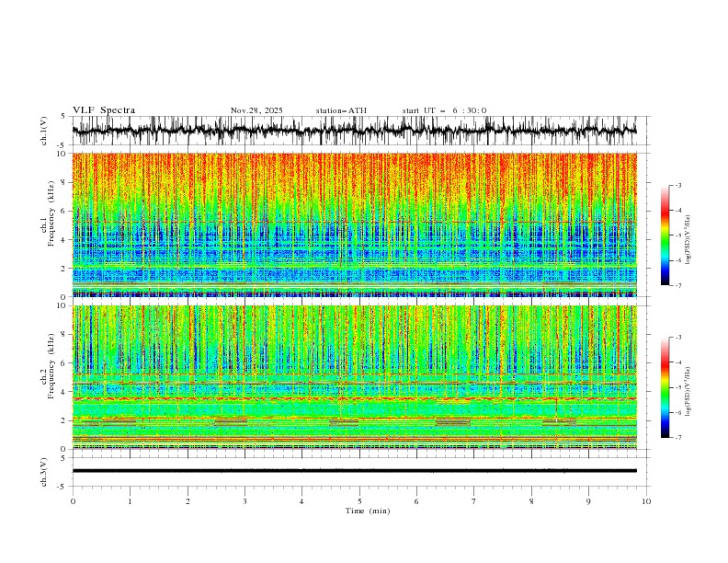The height and width of the screenshot is (563, 728).
Task: Click the lower ch.2 PSD color bar
Action: 665,387
